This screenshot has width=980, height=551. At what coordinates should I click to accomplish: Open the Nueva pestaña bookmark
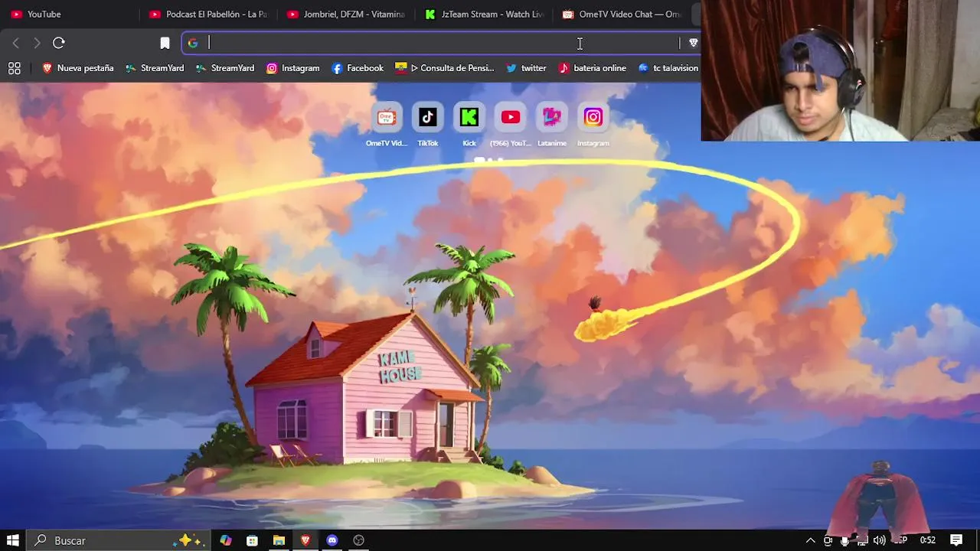tap(77, 68)
